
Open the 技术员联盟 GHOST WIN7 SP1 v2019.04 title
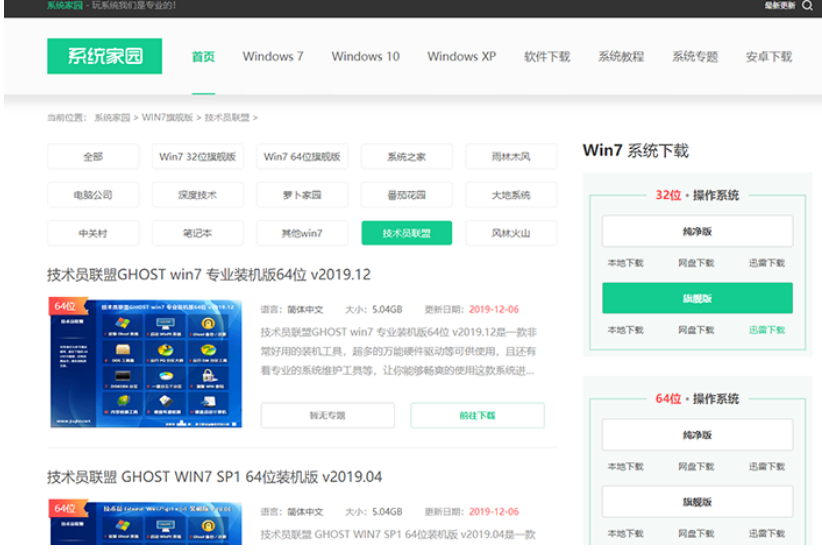[x=214, y=476]
